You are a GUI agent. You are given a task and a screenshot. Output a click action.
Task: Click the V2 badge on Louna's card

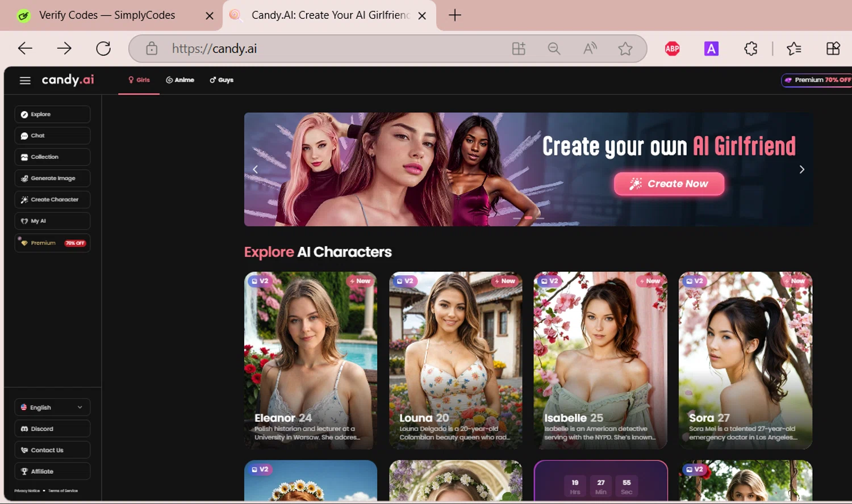[x=404, y=281]
